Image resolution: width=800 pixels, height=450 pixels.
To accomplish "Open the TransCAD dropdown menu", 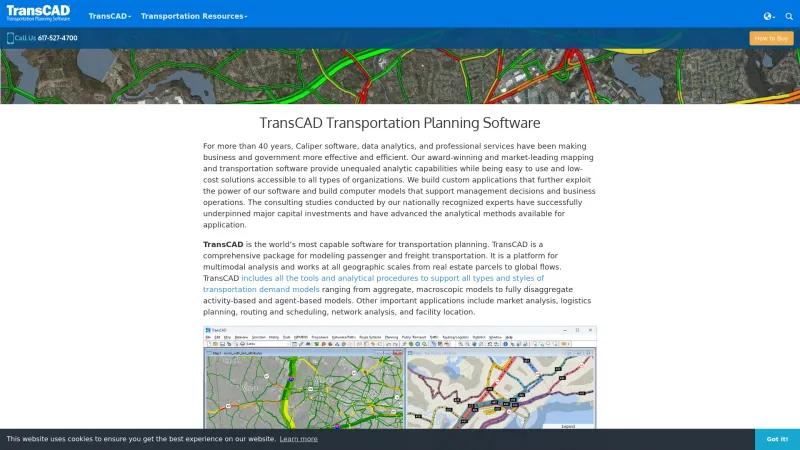I will pyautogui.click(x=110, y=16).
